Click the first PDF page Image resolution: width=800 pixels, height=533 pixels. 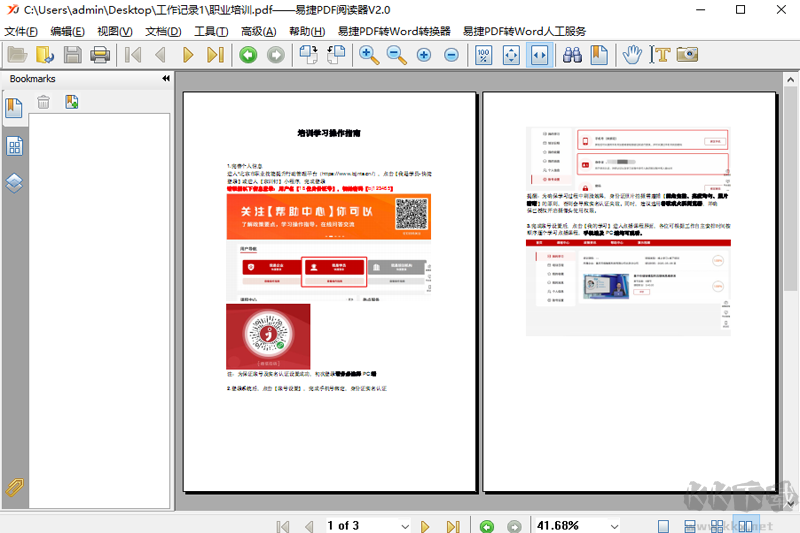coord(330,292)
